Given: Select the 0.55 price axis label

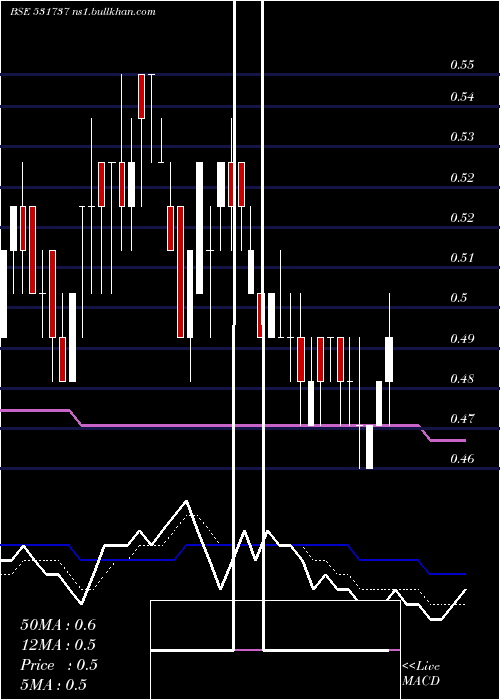Looking at the screenshot, I should click(x=462, y=65).
